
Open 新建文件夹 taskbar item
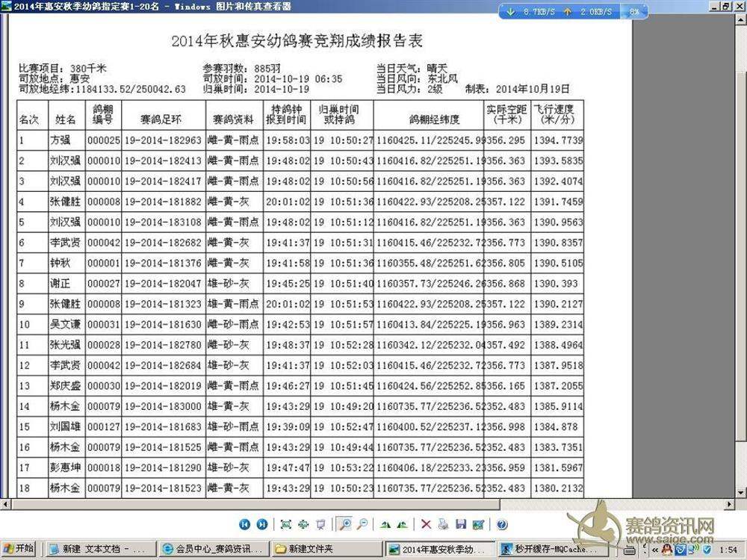coord(326,549)
